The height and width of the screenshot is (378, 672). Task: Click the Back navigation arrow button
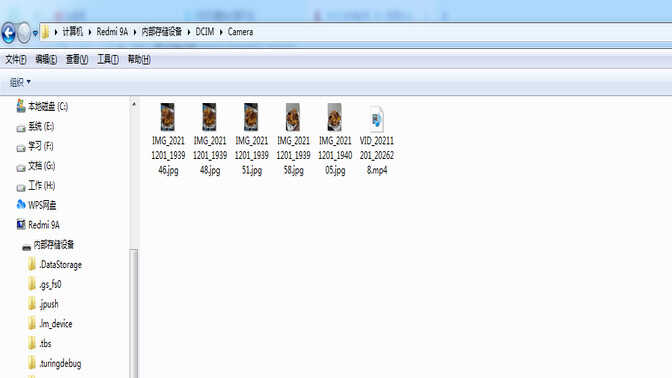coord(9,33)
